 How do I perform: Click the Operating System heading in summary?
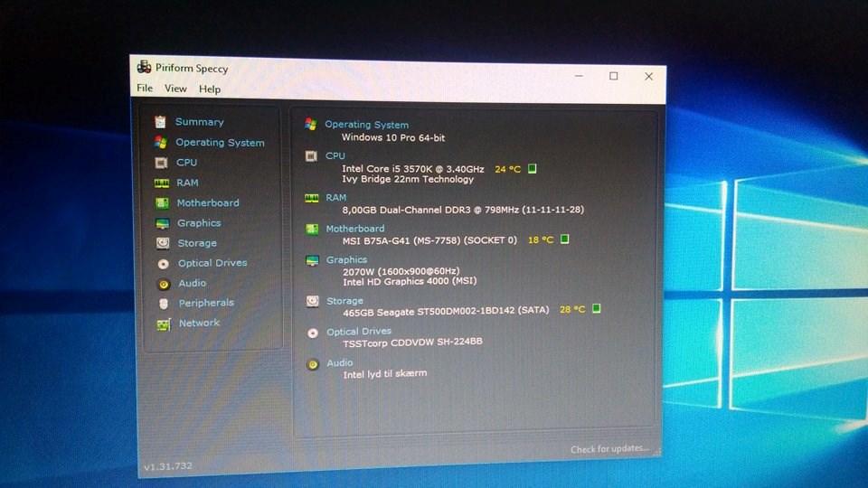coord(366,125)
